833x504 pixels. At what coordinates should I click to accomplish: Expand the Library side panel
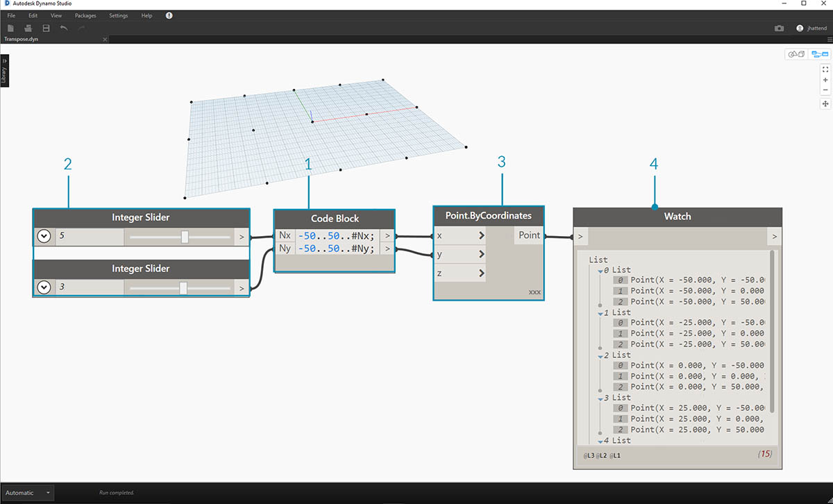coord(4,68)
